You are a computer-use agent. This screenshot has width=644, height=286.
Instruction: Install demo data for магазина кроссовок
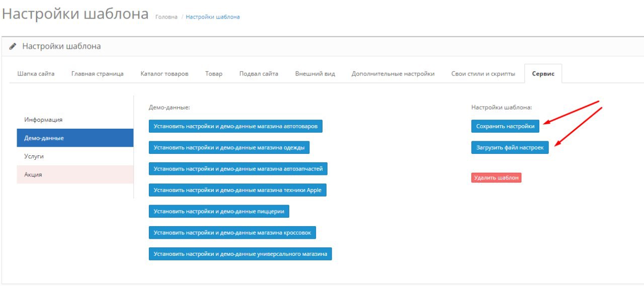pos(232,233)
